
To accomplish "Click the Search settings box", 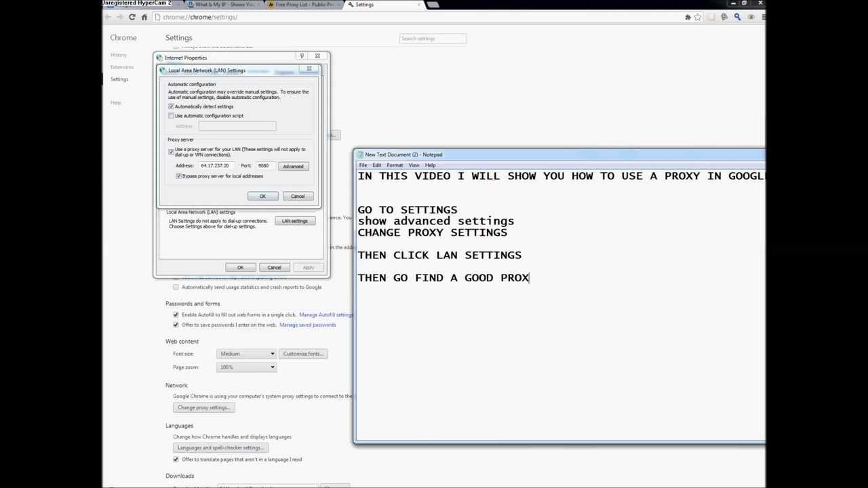I will tap(433, 39).
